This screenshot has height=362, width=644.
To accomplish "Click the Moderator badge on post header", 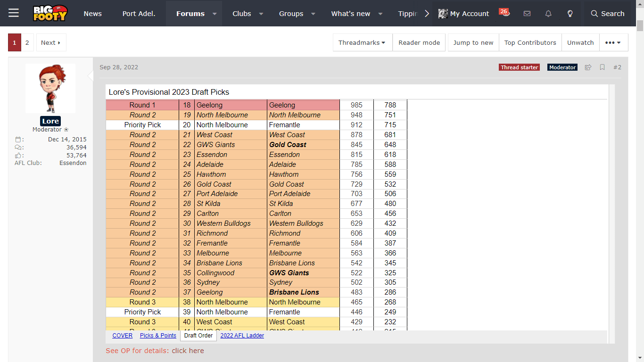I will tap(562, 67).
